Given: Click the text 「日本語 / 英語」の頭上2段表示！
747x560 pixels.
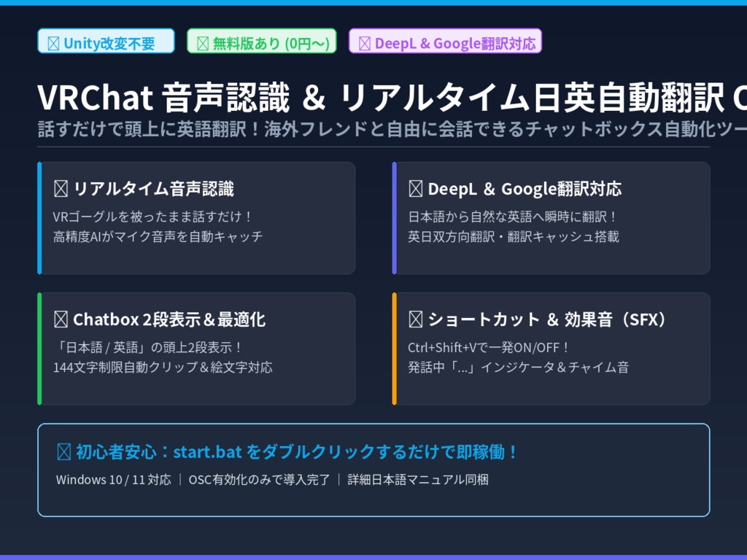Looking at the screenshot, I should point(149,348).
